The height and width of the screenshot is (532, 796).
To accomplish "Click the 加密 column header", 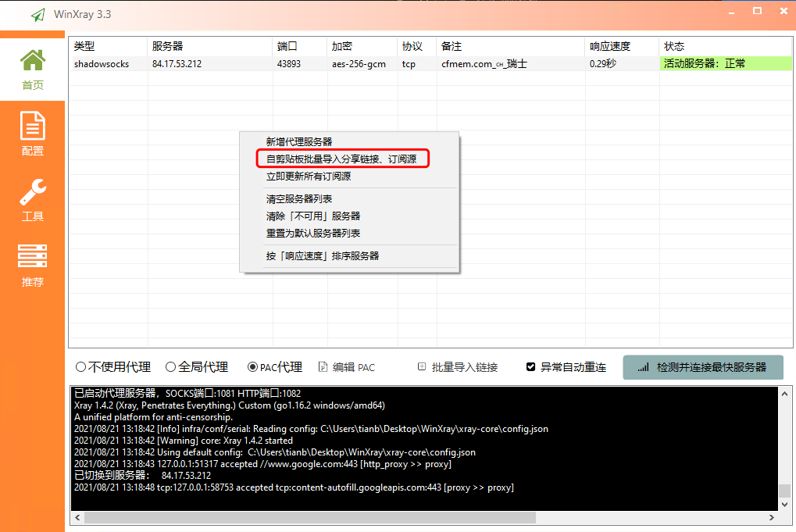I will 362,46.
